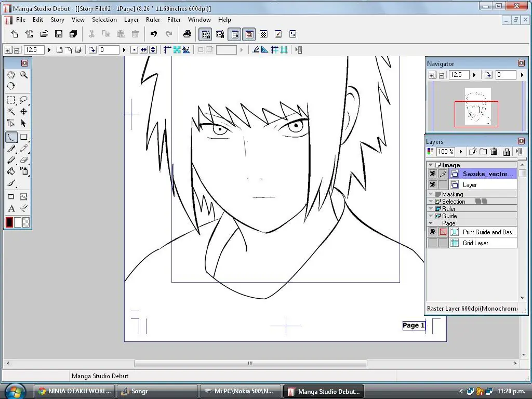Click the Open file icon

tap(44, 34)
